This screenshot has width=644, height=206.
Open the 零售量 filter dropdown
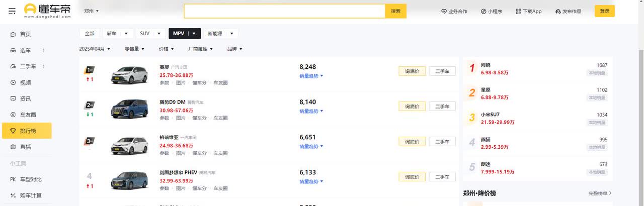134,49
